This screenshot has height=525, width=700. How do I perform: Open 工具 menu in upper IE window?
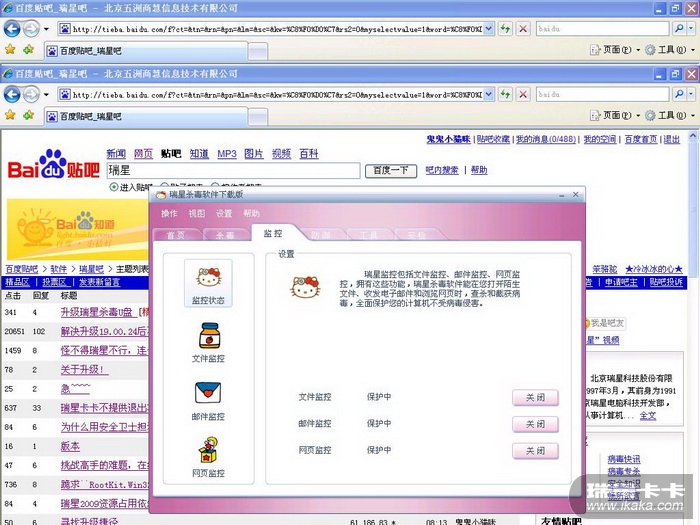pos(670,50)
